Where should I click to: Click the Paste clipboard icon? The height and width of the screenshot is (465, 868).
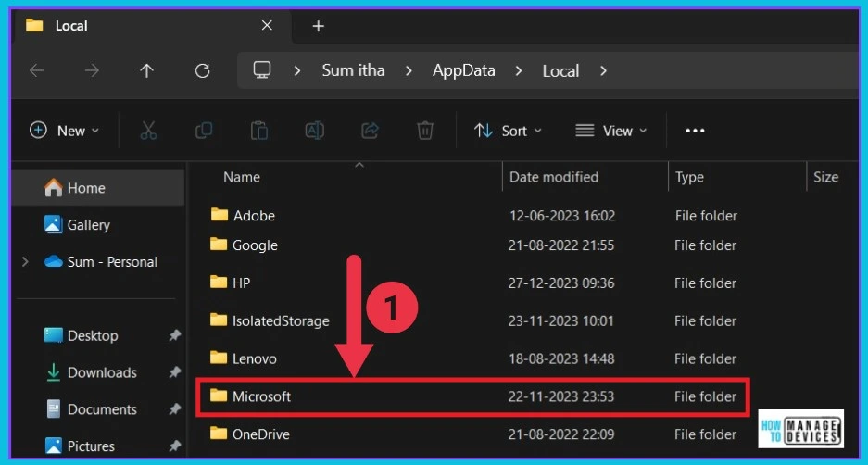[x=259, y=131]
